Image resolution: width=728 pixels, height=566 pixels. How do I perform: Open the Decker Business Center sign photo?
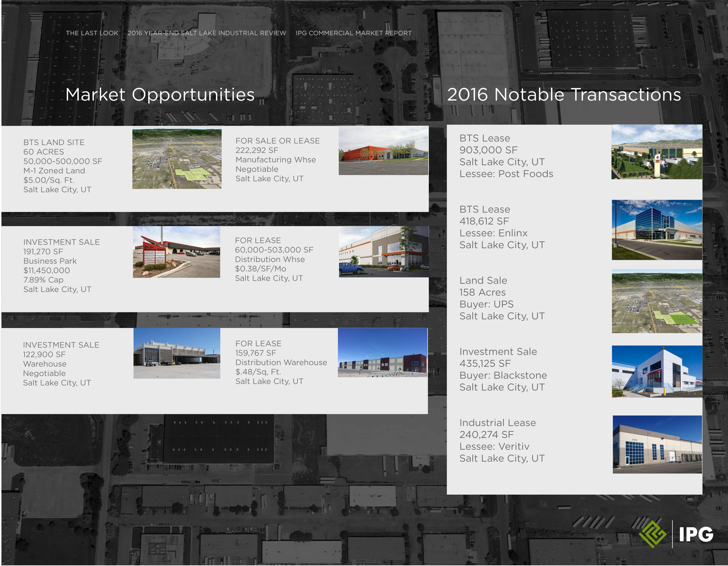click(x=176, y=252)
